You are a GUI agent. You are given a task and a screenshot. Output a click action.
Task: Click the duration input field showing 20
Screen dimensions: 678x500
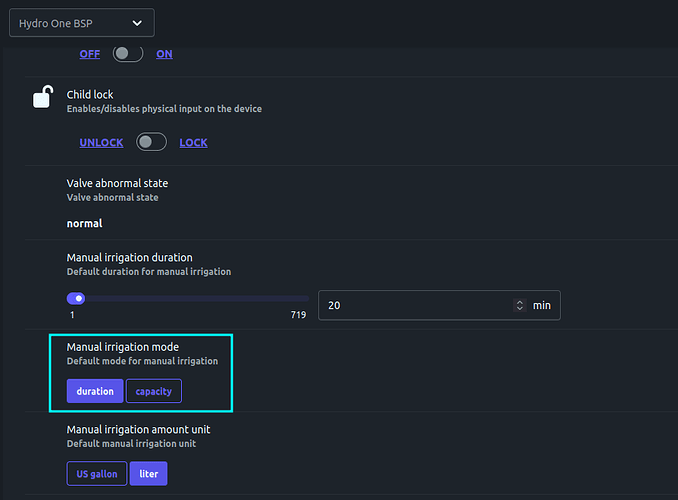(415, 305)
